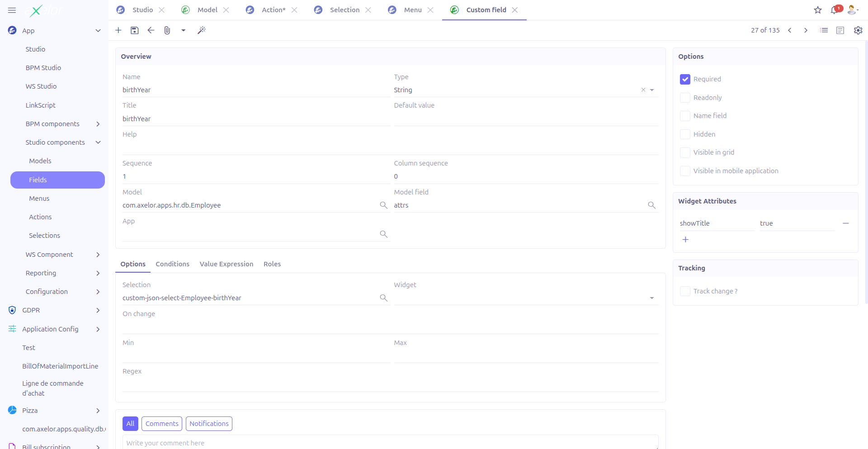Search Model field com.axelor.apps.hr.db.Employee
Screen dimensions: 868x449
(383, 205)
